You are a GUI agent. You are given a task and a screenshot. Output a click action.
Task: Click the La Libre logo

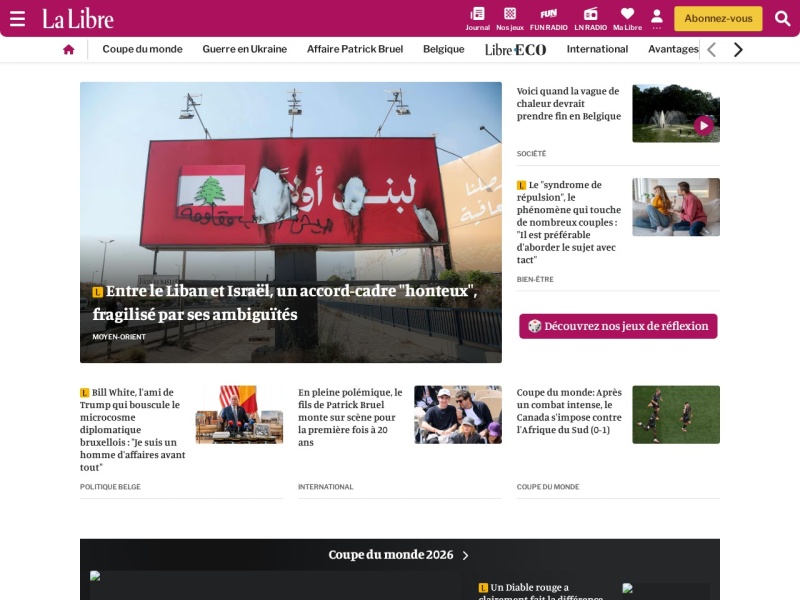click(x=78, y=19)
